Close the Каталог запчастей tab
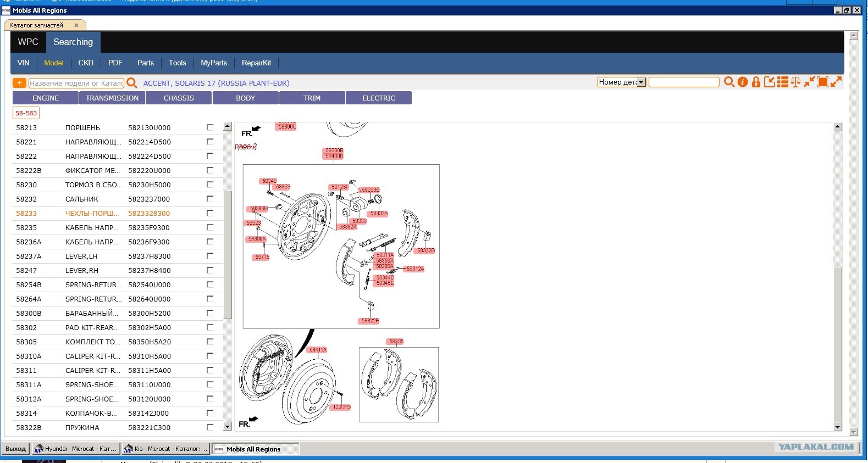Image resolution: width=868 pixels, height=463 pixels. pyautogui.click(x=76, y=25)
